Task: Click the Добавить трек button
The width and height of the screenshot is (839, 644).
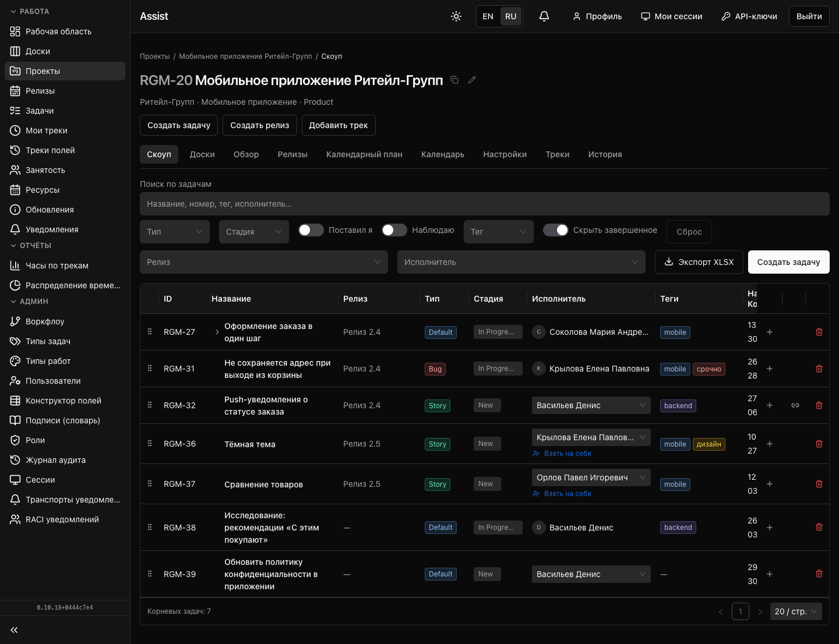Action: [x=339, y=125]
